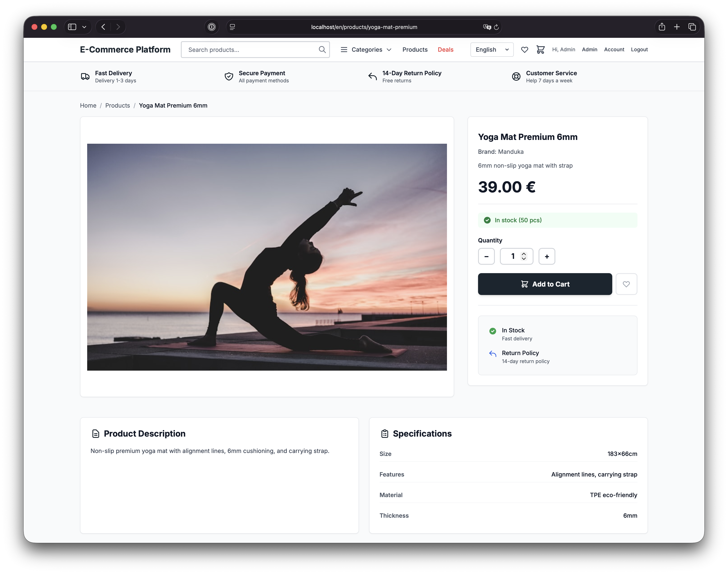Open the Products nav link
This screenshot has height=574, width=728.
pyautogui.click(x=415, y=50)
